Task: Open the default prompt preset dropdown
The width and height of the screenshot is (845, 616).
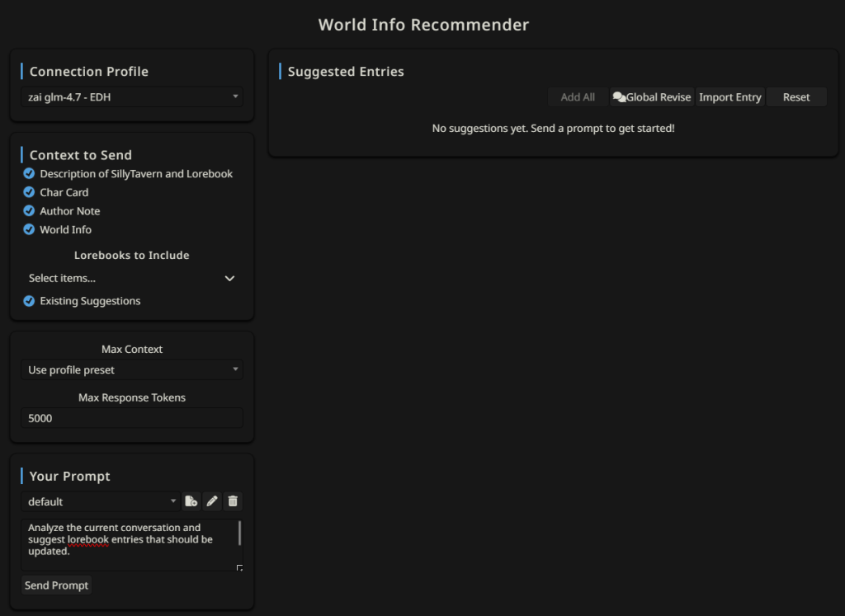Action: (x=100, y=501)
